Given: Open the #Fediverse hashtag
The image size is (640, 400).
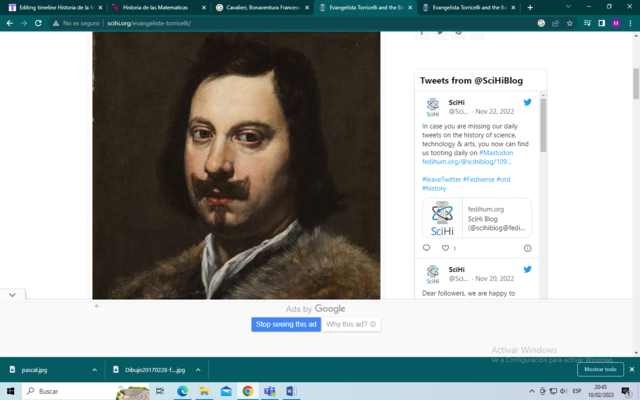Looking at the screenshot, I should click(478, 180).
